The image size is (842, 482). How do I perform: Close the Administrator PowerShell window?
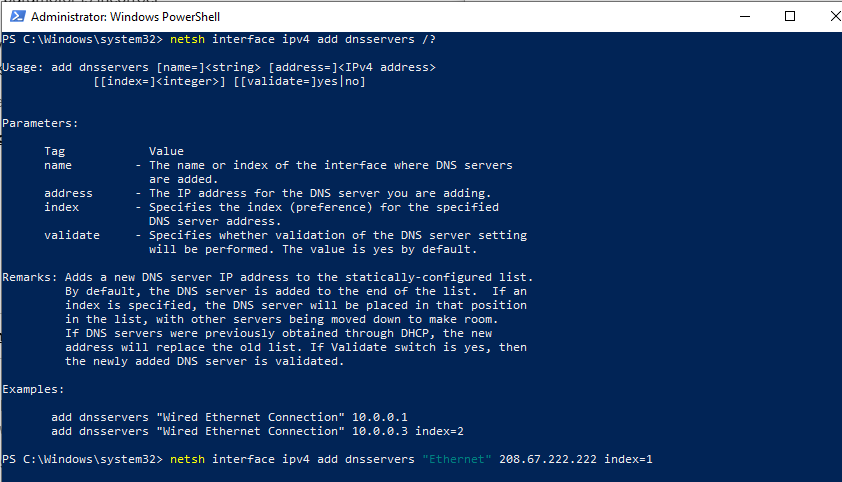click(834, 16)
